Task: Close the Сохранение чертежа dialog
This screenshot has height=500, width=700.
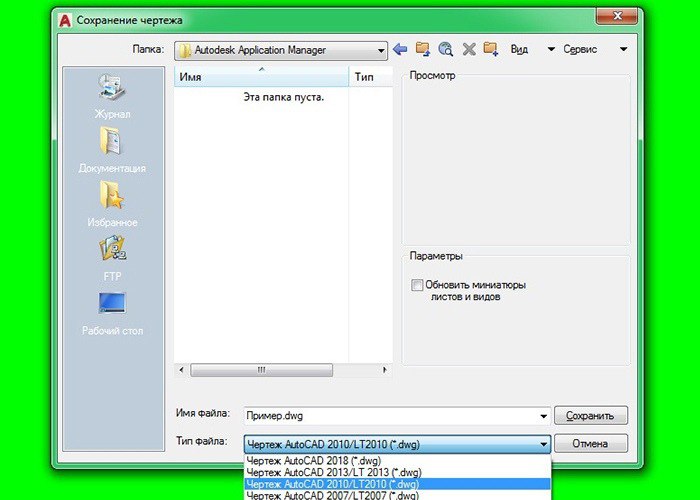Action: (617, 17)
